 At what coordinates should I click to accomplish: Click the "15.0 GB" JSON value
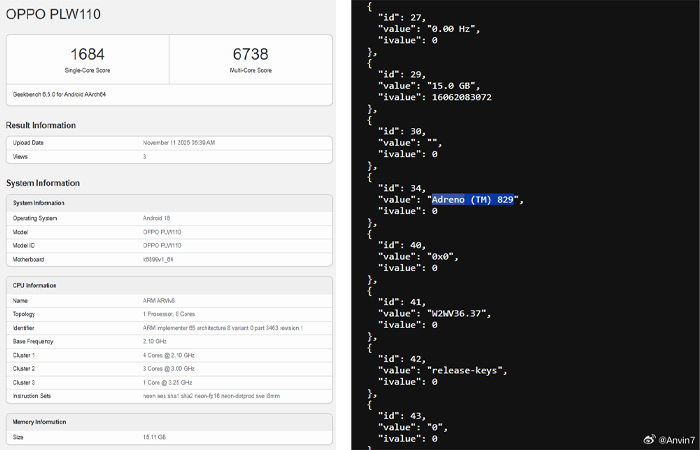click(454, 85)
